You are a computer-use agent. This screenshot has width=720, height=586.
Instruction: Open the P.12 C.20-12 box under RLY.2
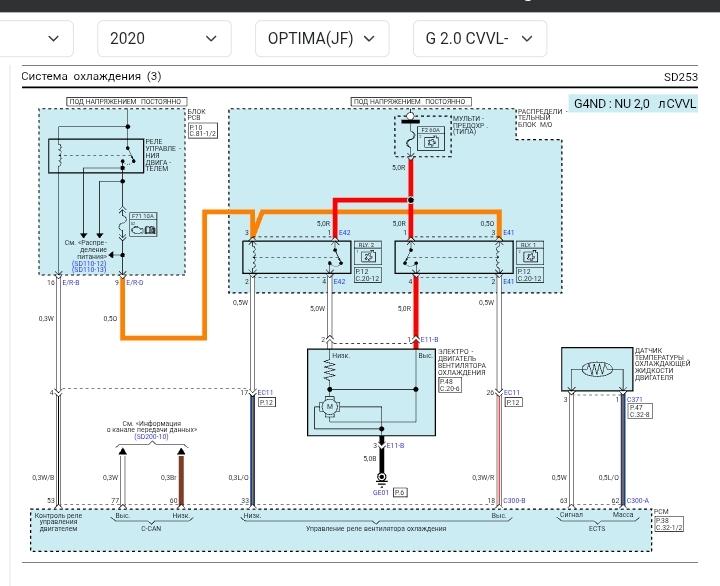point(368,275)
